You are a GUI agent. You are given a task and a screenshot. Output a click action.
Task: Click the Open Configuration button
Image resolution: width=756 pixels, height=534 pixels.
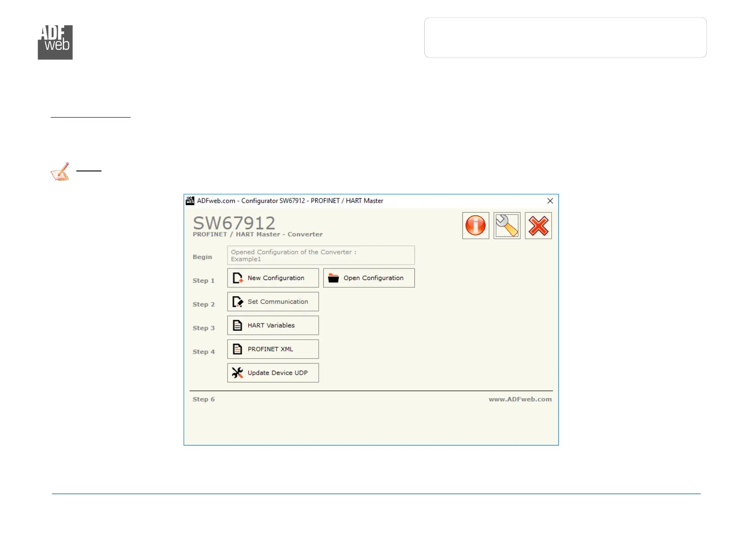(x=369, y=278)
